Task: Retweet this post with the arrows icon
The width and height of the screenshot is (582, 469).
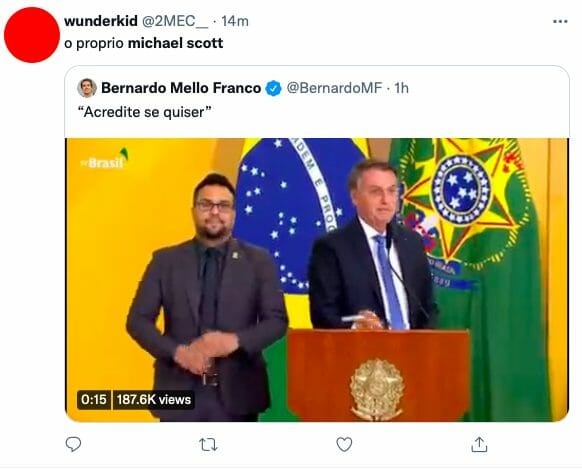Action: (208, 445)
